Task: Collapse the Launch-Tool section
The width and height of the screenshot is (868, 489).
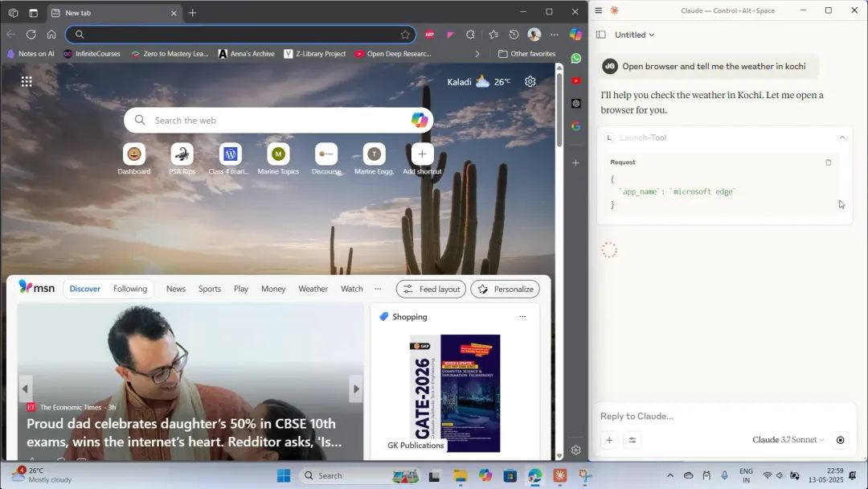Action: point(841,138)
